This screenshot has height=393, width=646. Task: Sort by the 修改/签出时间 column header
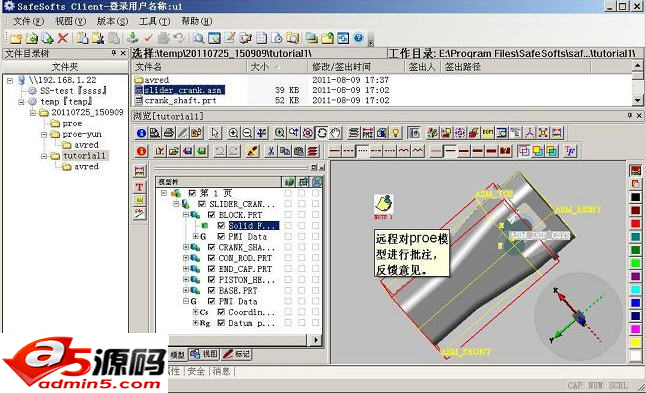pos(356,67)
